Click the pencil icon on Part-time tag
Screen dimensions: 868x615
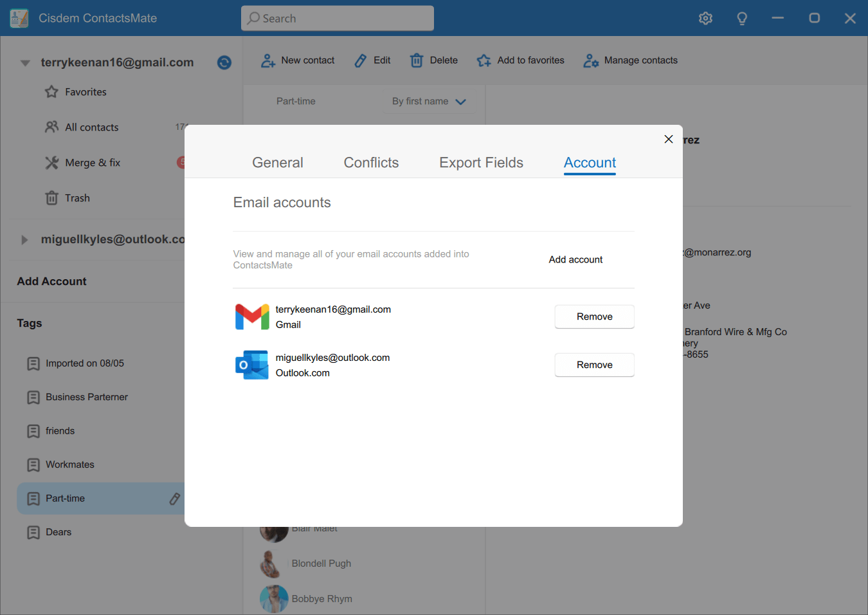pyautogui.click(x=174, y=499)
